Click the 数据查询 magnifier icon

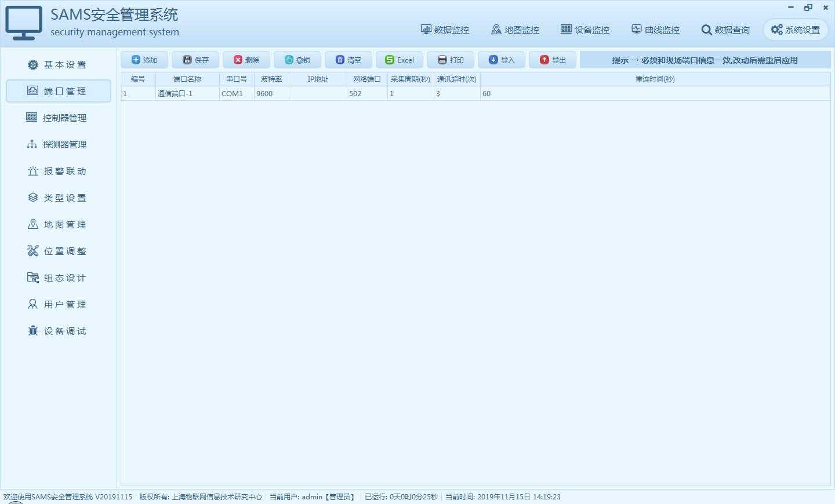pyautogui.click(x=706, y=30)
